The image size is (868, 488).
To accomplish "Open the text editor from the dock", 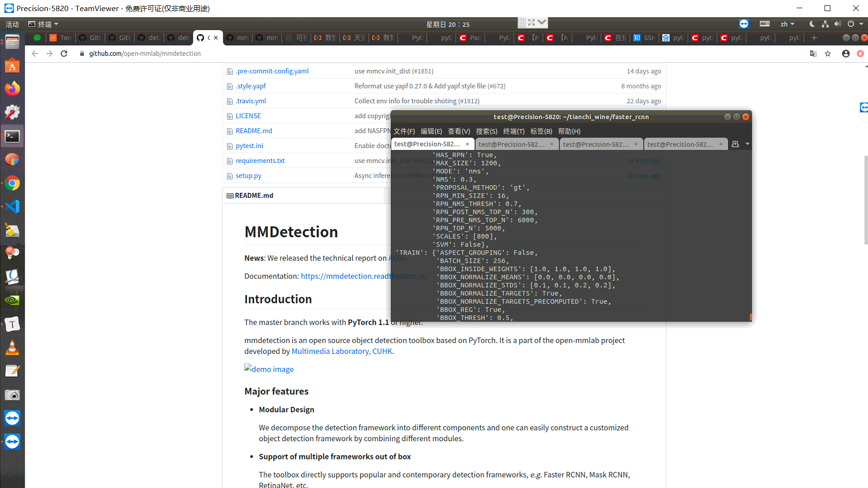I will tap(12, 371).
